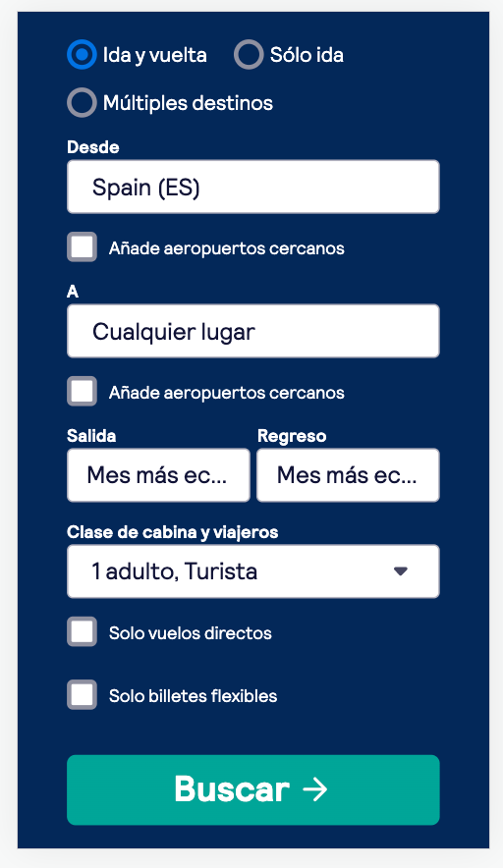Click the Desde label text
The height and width of the screenshot is (868, 503).
93,147
